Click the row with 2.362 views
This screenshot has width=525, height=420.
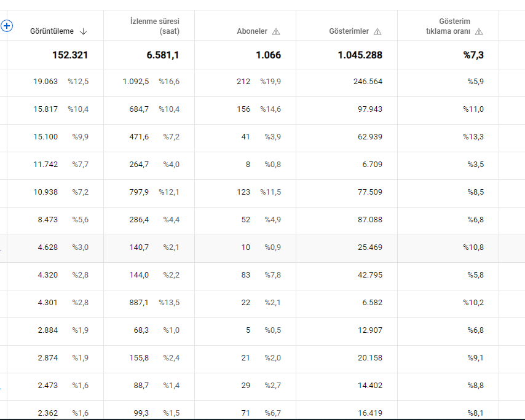(262, 411)
